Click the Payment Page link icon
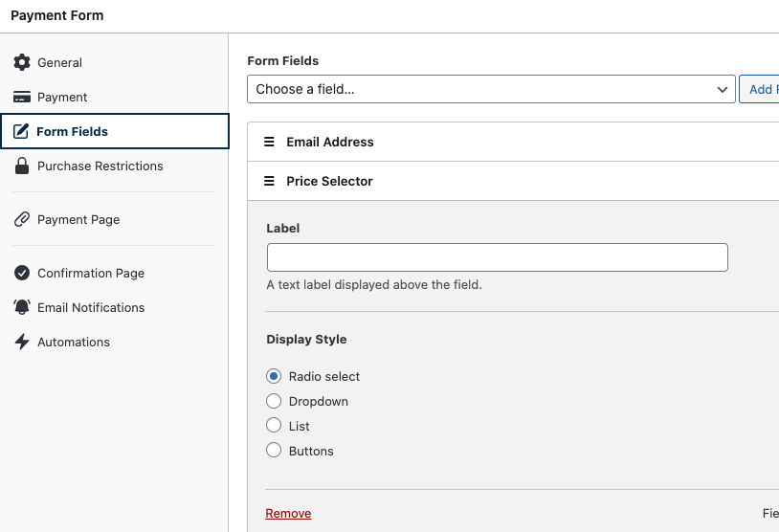779x532 pixels. tap(22, 219)
